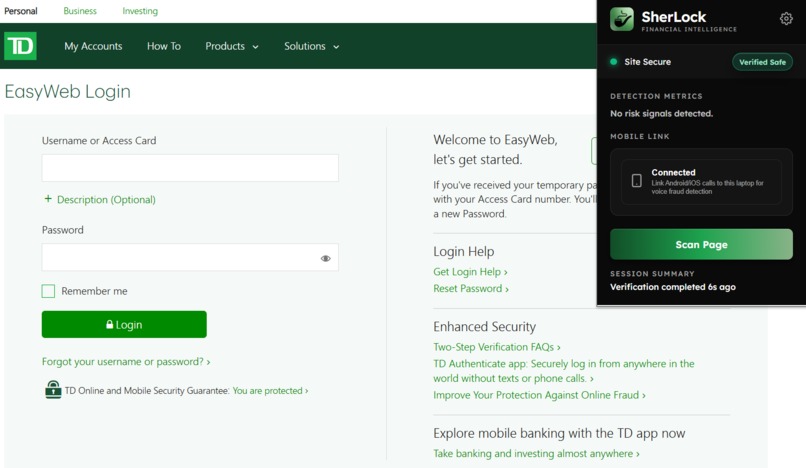806x468 pixels.
Task: Click the 'Enhanced Security' heading
Action: coord(484,327)
